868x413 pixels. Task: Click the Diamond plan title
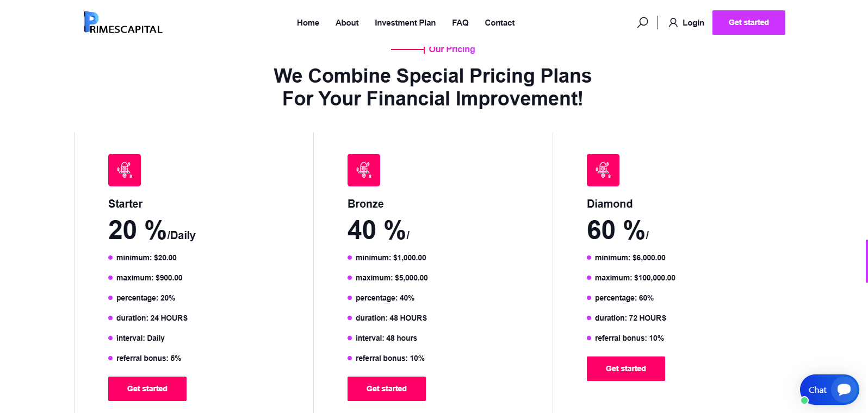tap(610, 204)
